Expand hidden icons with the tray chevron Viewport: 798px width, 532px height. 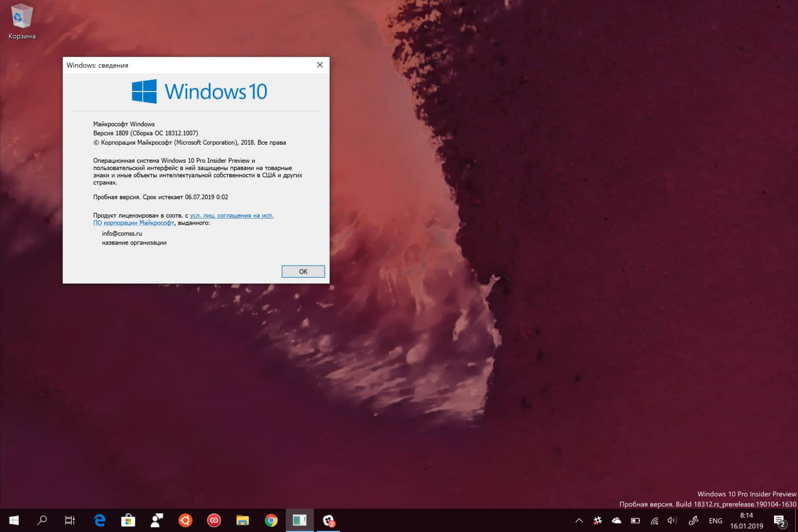tap(579, 520)
